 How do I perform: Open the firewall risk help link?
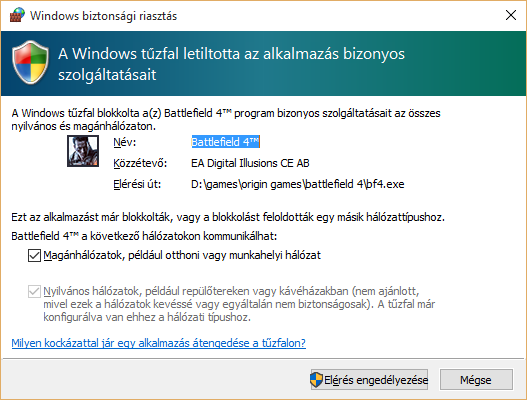159,343
